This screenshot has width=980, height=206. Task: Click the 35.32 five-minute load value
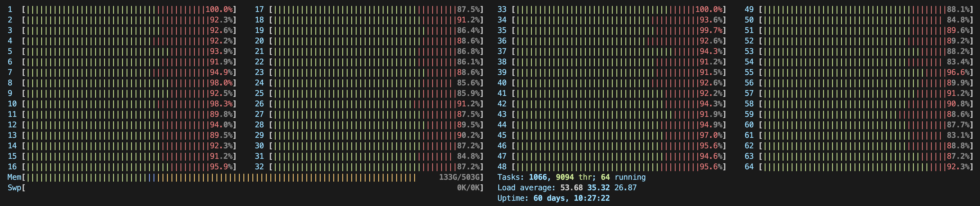[x=598, y=188]
